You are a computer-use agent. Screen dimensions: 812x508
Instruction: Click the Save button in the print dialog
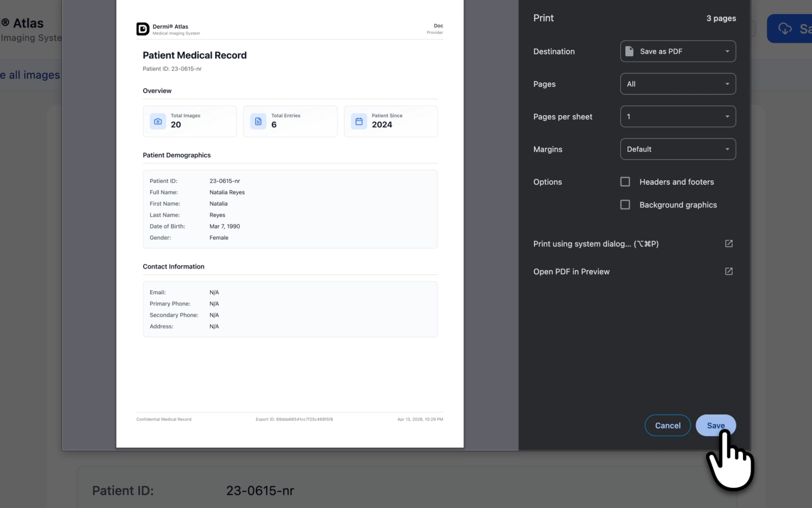716,425
